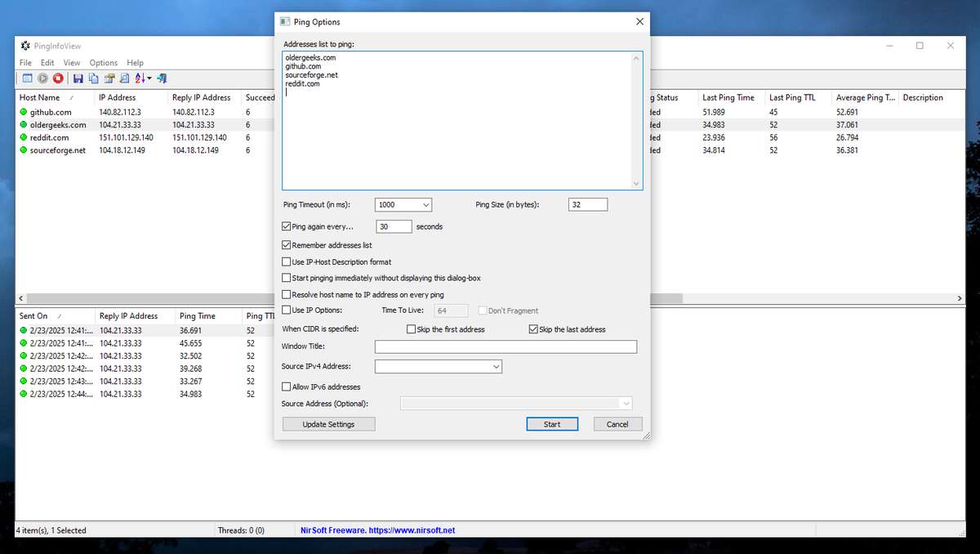Open the Properties toolbar icon

(x=109, y=78)
